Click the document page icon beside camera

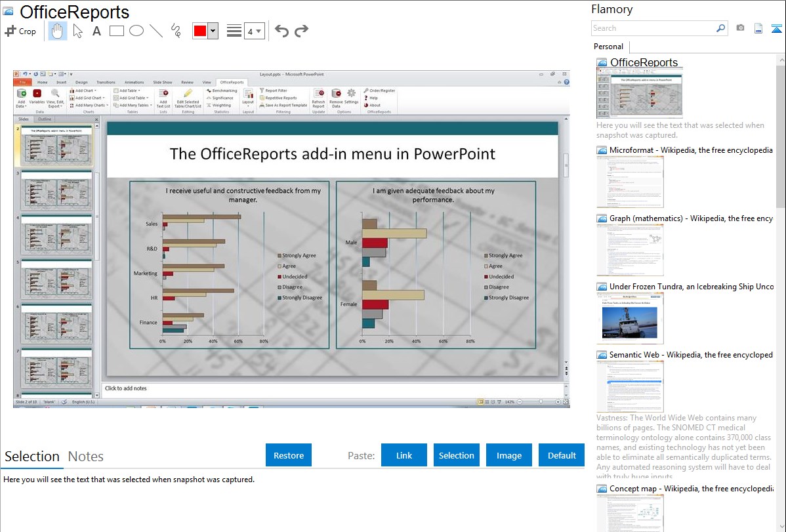[x=758, y=28]
